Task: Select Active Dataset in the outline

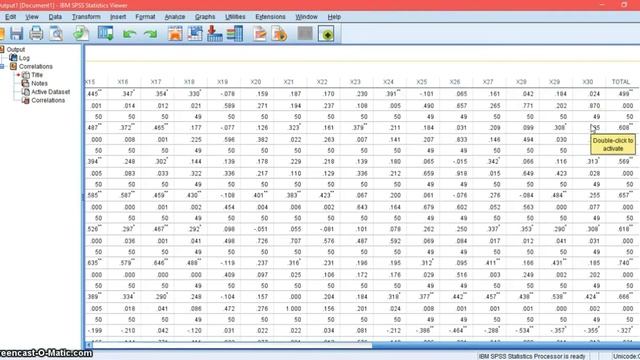Action: pyautogui.click(x=51, y=92)
